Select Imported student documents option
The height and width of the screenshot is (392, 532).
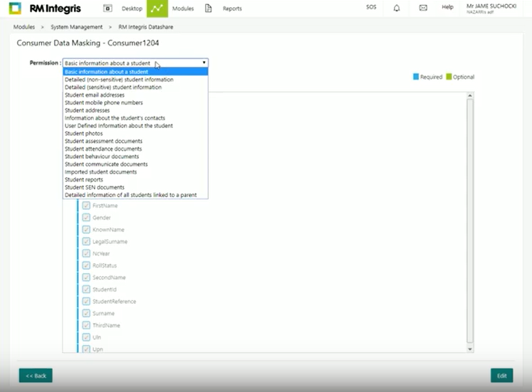point(135,171)
